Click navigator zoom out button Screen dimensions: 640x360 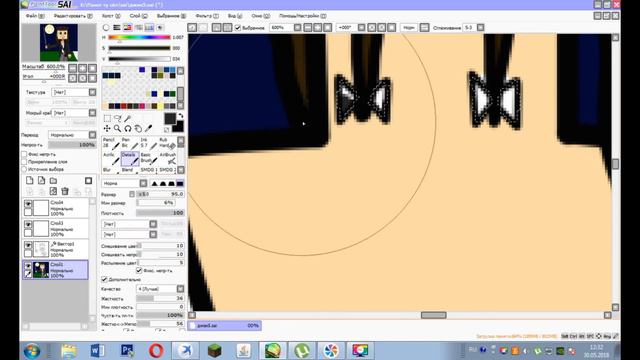click(73, 68)
